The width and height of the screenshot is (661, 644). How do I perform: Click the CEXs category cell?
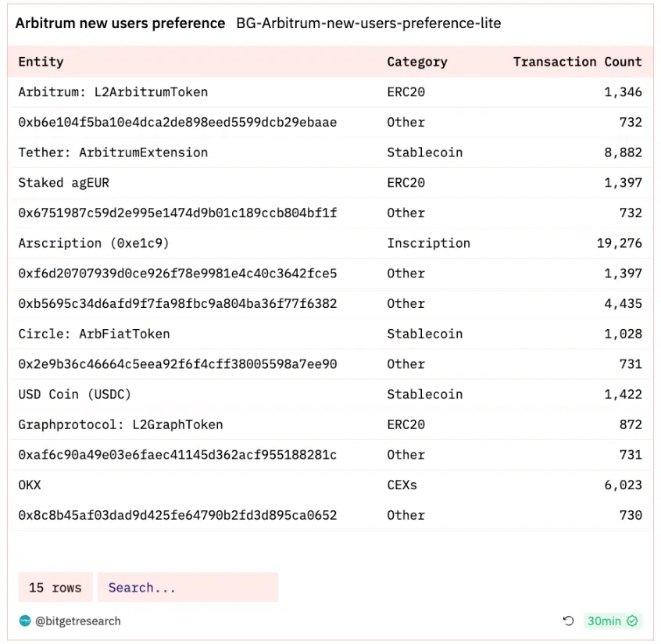402,485
